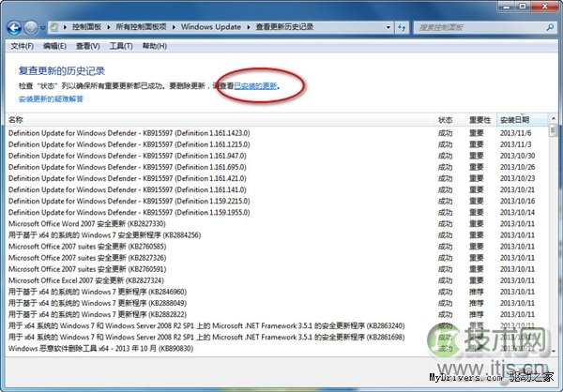The image size is (563, 392).
Task: Open the 文件(F) menu
Action: click(22, 46)
